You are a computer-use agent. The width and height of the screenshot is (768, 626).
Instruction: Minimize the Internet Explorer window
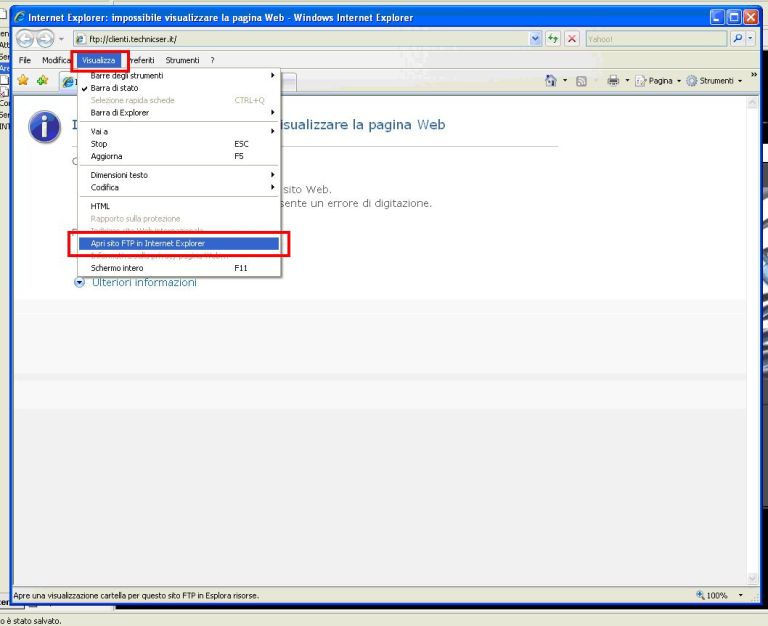pos(717,18)
